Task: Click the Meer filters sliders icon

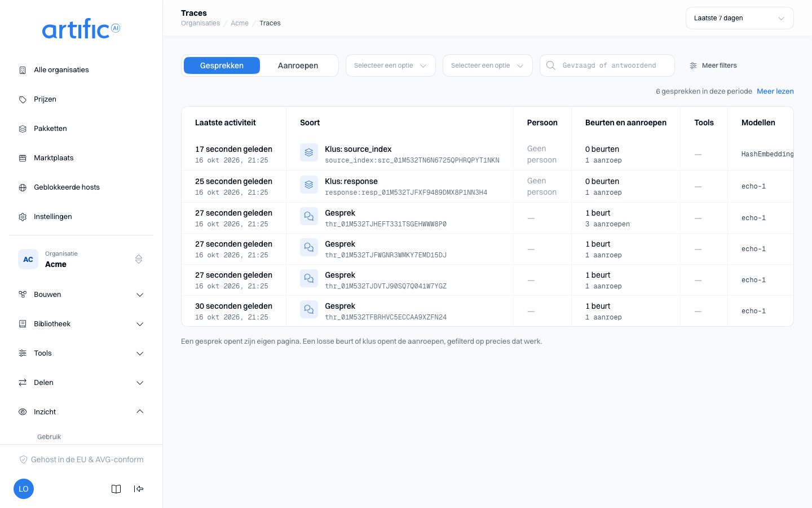Action: tap(693, 65)
